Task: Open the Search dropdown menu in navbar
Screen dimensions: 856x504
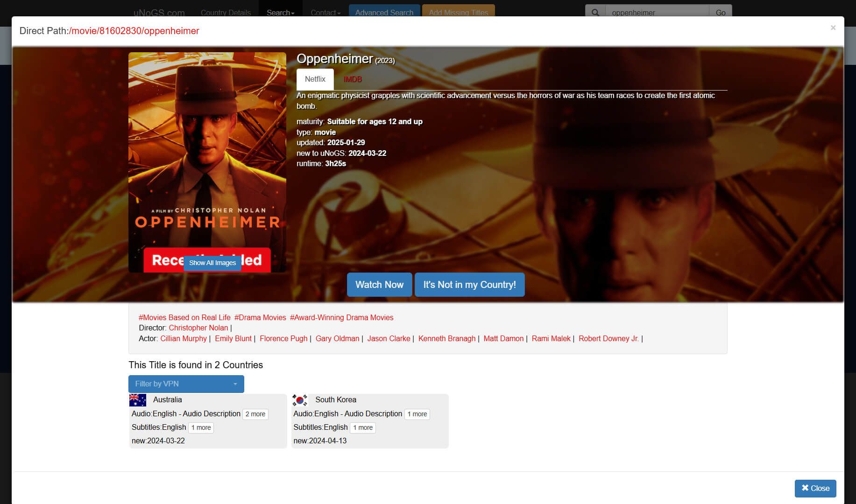Action: tap(281, 13)
